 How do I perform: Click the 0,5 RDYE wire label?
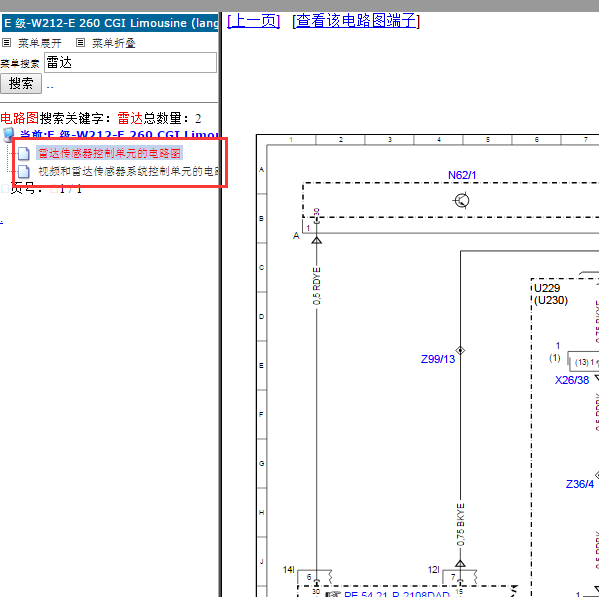click(317, 286)
